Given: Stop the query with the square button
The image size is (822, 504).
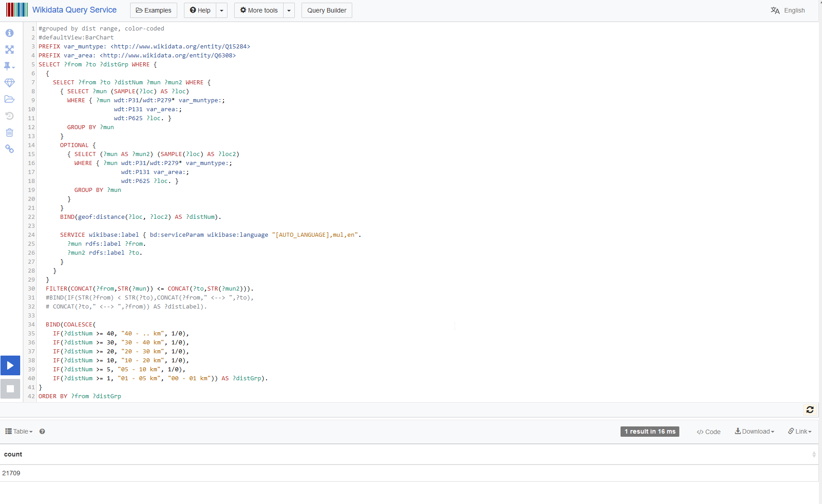Looking at the screenshot, I should click(10, 389).
